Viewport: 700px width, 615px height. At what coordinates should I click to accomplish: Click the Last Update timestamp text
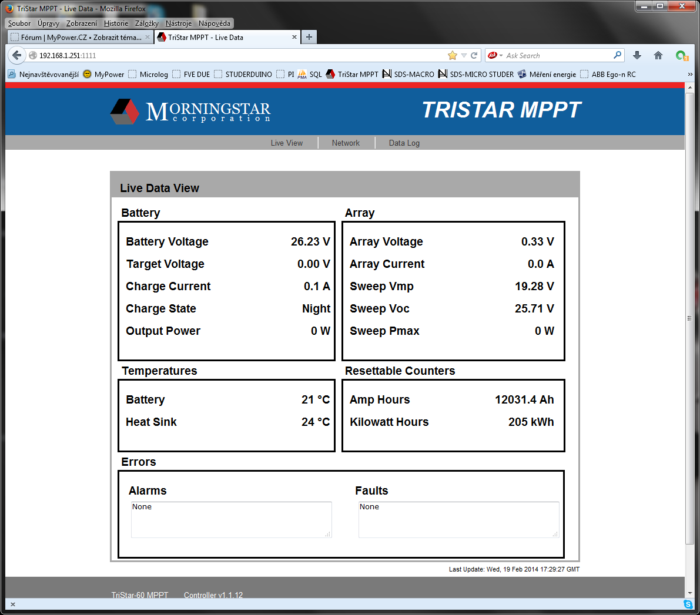[x=514, y=569]
